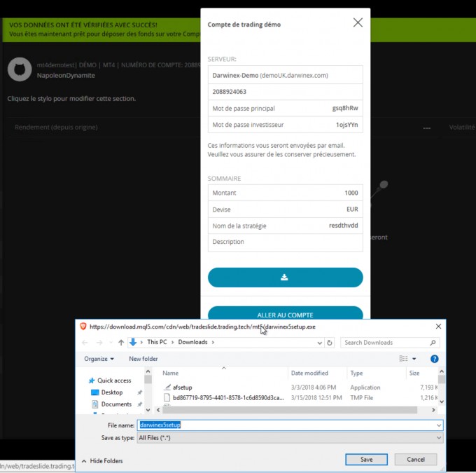Click NapoleonDynamite username on background page
476x473 pixels.
[66, 76]
